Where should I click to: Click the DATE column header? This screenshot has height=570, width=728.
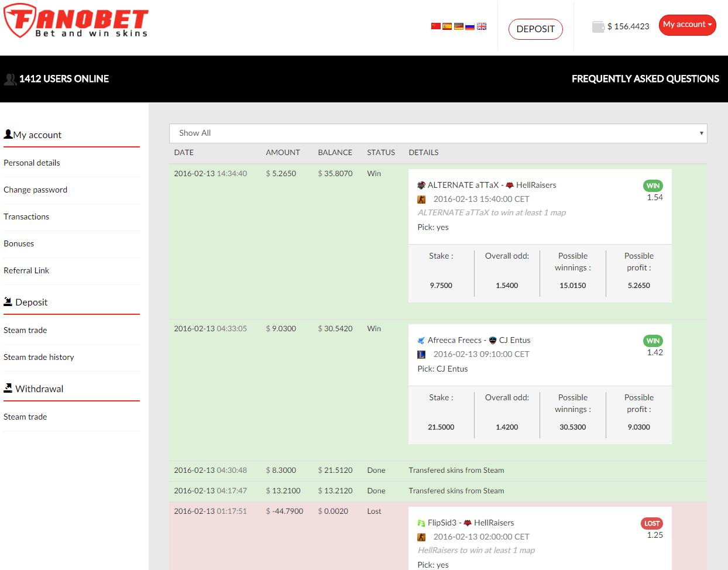tap(184, 152)
